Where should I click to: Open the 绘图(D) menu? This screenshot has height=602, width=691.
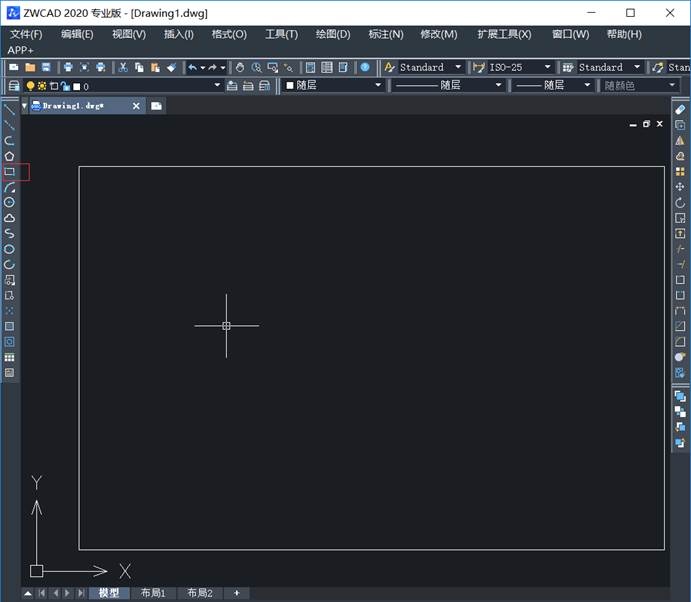coord(332,34)
